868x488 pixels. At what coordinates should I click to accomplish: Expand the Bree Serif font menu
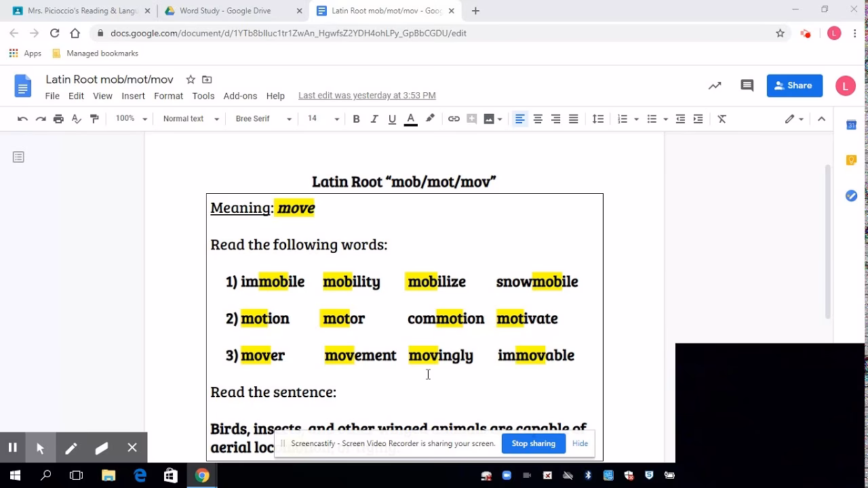coord(262,119)
